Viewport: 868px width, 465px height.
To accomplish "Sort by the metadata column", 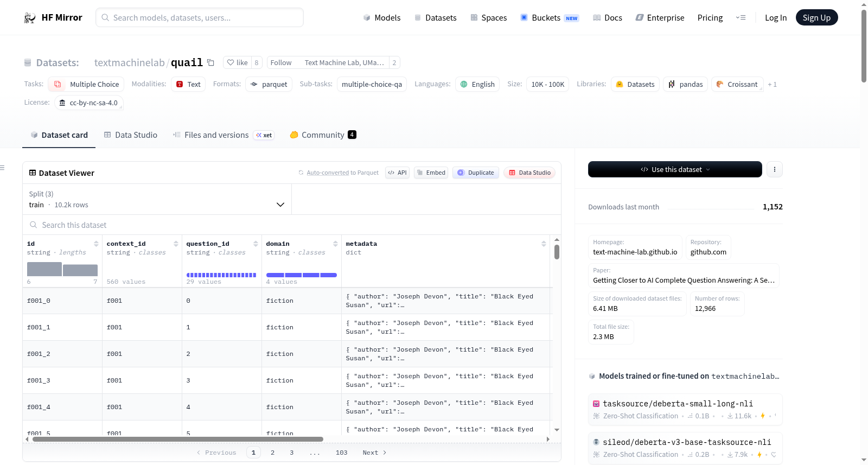I will 544,244.
